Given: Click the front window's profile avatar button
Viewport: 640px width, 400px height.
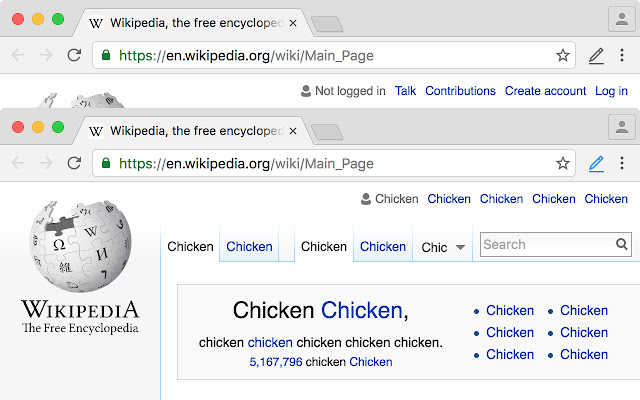Looking at the screenshot, I should point(622,127).
